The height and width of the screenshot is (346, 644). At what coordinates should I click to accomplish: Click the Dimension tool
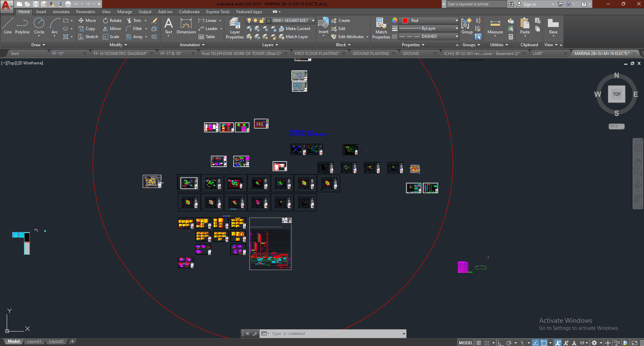[x=186, y=26]
